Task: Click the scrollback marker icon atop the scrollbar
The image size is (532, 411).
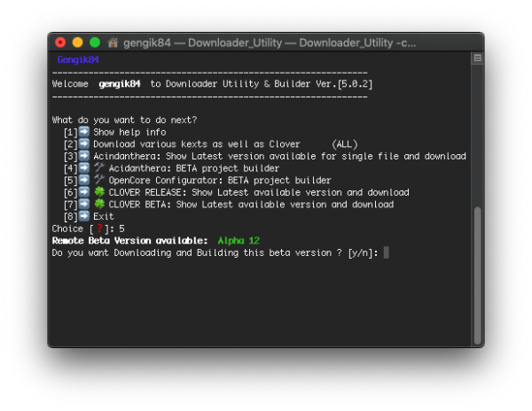Action: click(x=477, y=58)
